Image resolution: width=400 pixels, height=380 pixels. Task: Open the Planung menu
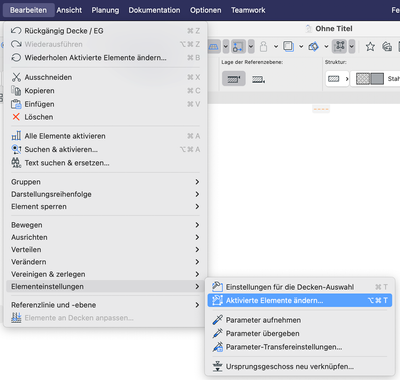[105, 10]
